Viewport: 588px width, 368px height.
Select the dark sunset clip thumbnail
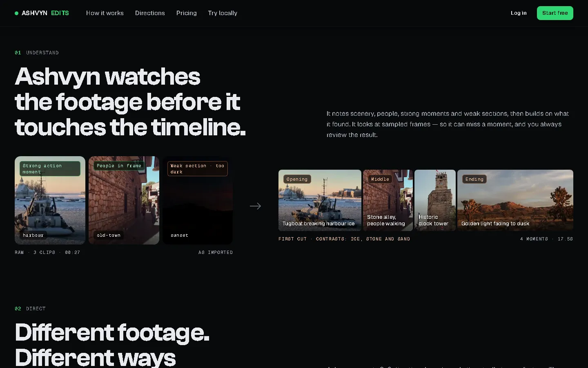coord(198,200)
